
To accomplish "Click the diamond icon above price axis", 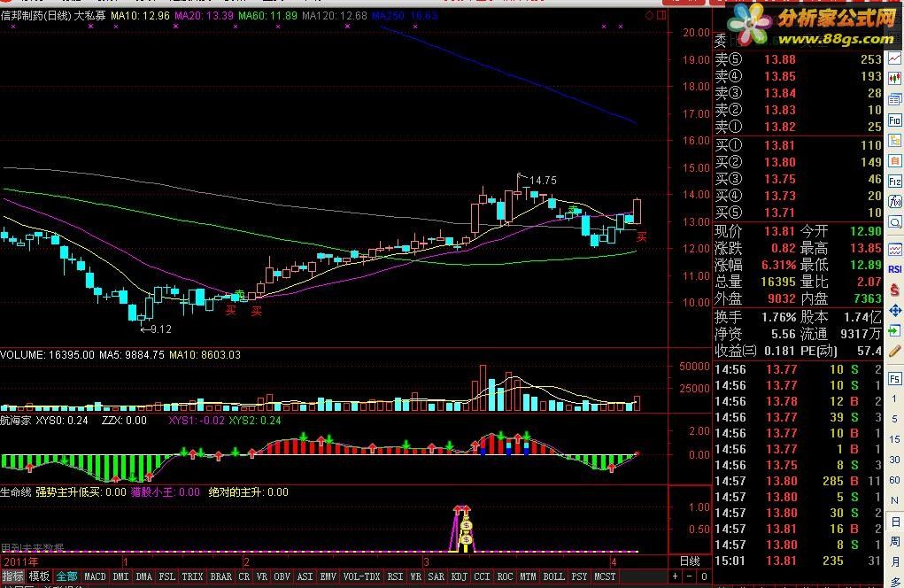I will [x=649, y=16].
